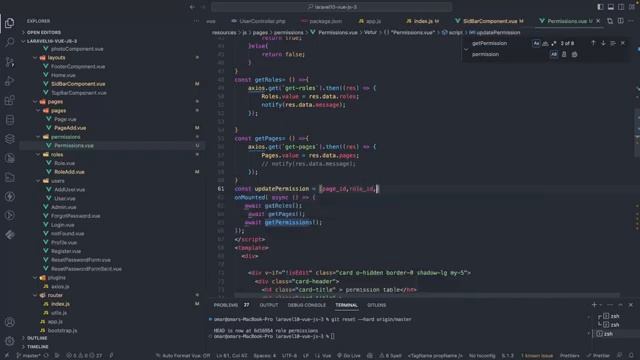Collapse the LARAVEL10-VUE-JS-3 root folder
The width and height of the screenshot is (640, 360).
pos(52,41)
